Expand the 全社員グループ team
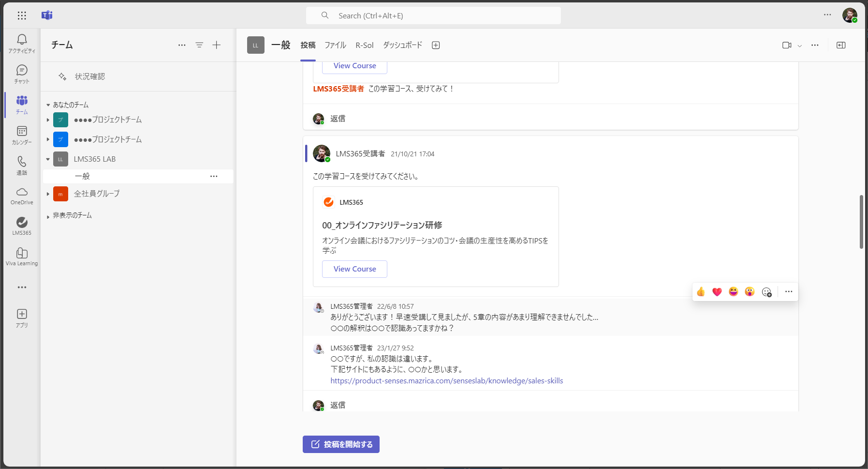This screenshot has height=469, width=868. pos(48,194)
